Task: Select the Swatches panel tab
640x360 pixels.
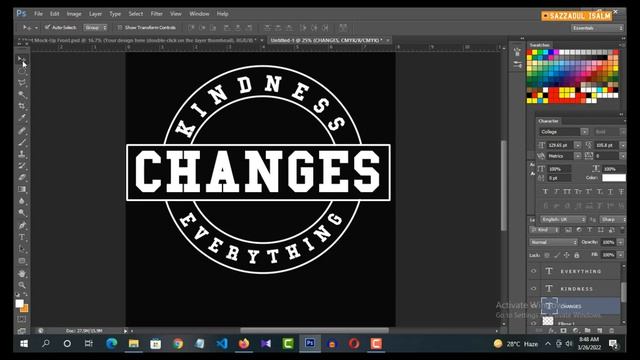Action: pyautogui.click(x=540, y=45)
